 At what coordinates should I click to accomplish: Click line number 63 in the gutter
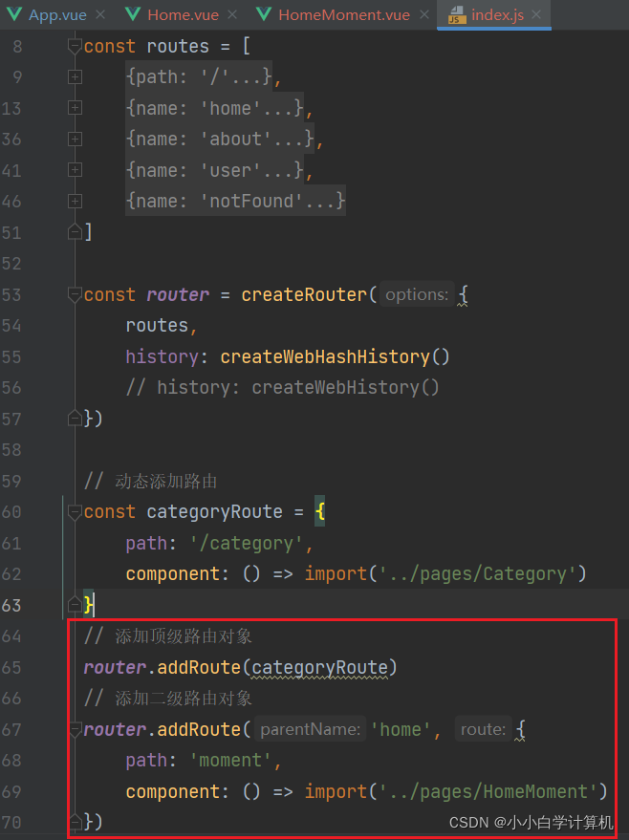11,605
